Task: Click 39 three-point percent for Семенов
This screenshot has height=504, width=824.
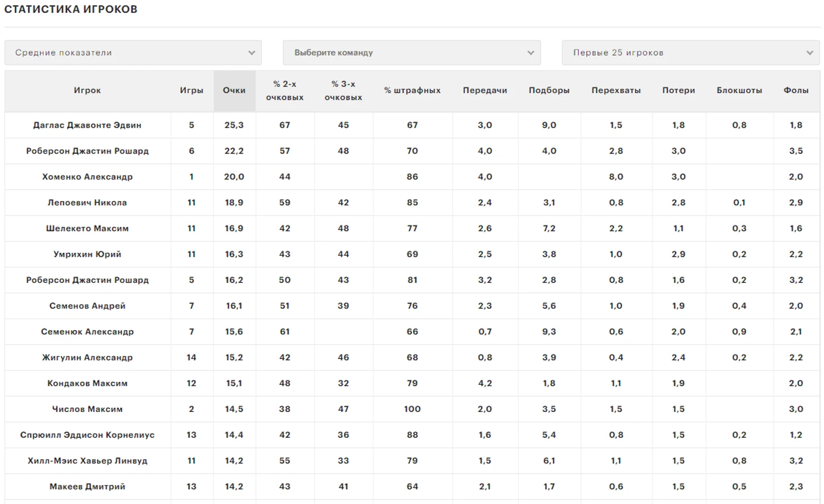Action: click(344, 306)
